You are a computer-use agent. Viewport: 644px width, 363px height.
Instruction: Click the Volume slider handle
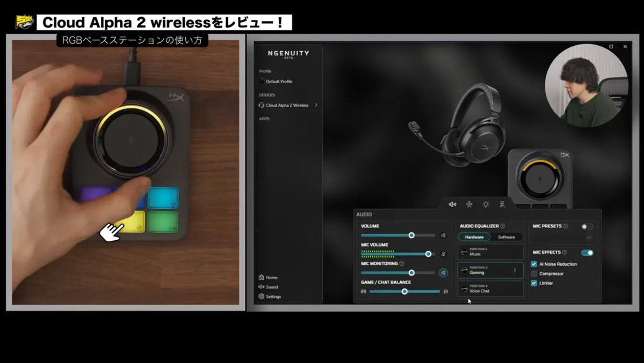(411, 236)
